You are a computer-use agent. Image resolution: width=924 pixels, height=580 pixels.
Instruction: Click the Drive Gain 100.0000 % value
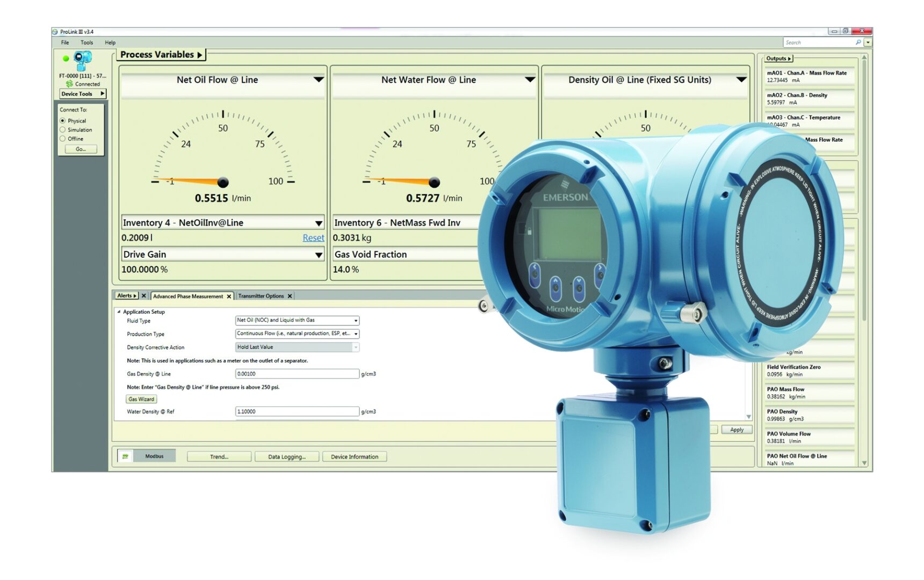(145, 270)
